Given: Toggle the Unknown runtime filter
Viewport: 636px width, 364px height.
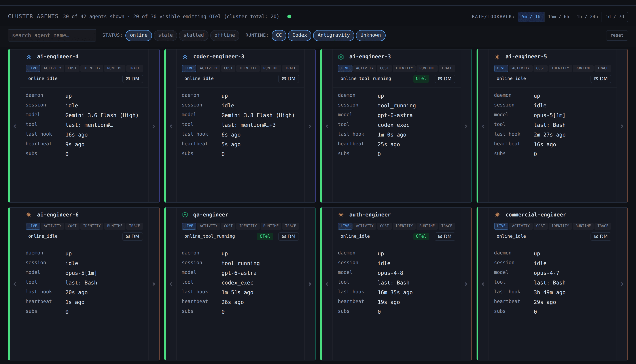Looking at the screenshot, I should tap(371, 35).
